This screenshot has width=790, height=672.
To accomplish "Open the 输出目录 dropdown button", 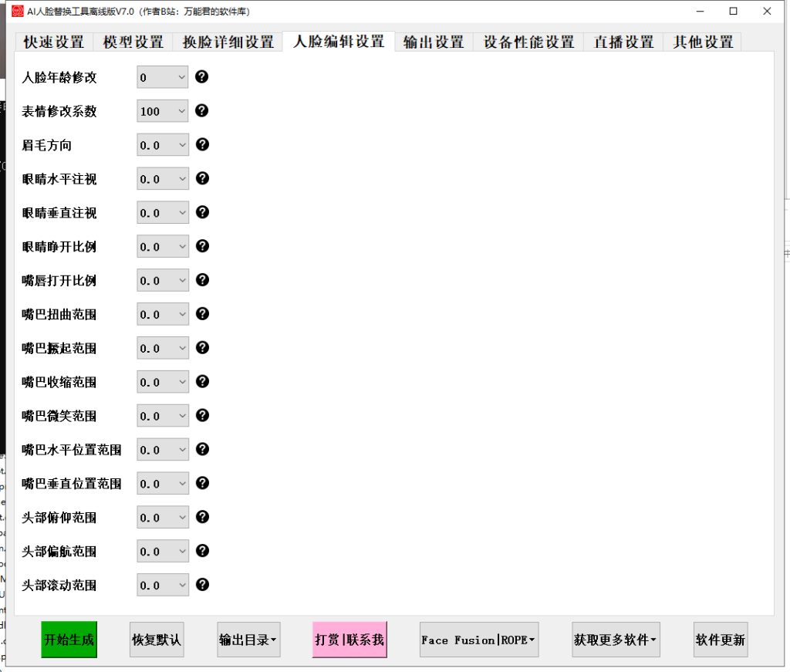I will pyautogui.click(x=248, y=640).
